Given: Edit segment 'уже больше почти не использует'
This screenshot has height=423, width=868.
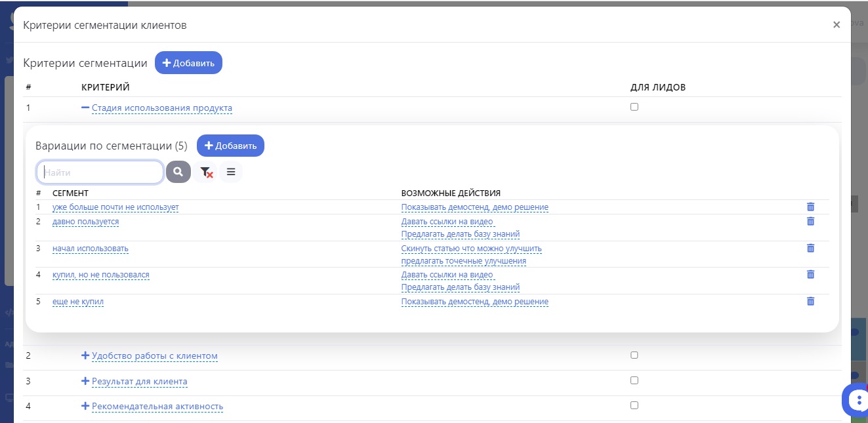Looking at the screenshot, I should 115,207.
